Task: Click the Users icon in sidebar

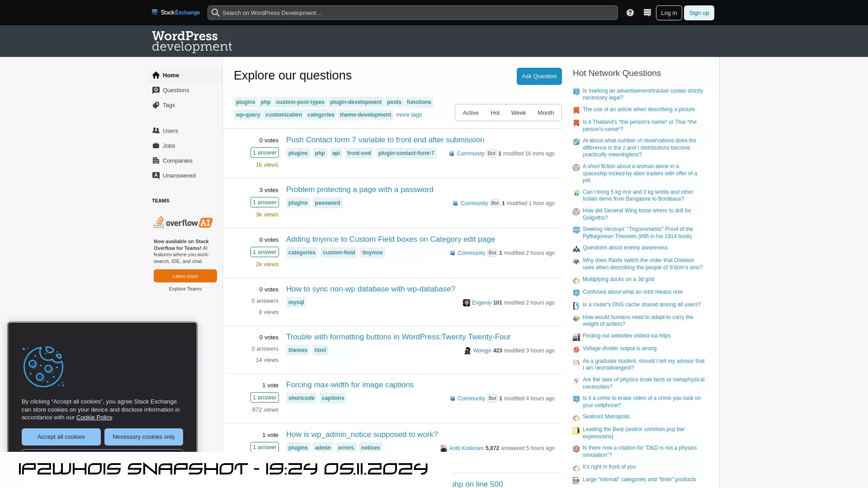Action: [156, 131]
